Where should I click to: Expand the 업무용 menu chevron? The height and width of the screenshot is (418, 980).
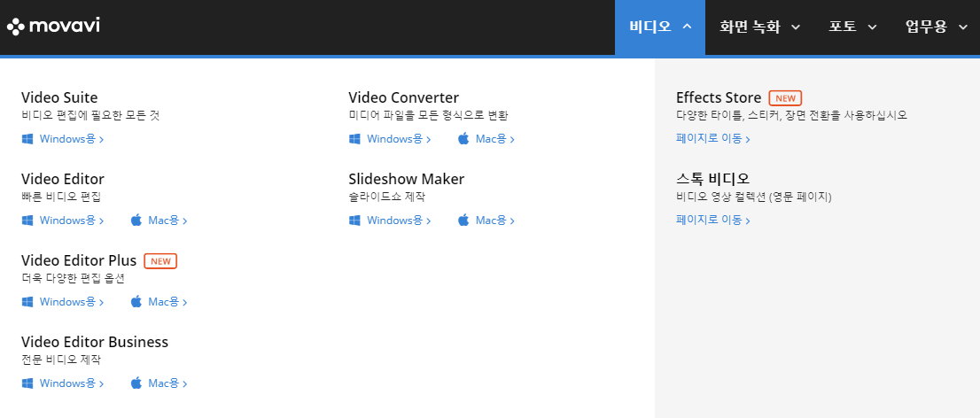[963, 27]
